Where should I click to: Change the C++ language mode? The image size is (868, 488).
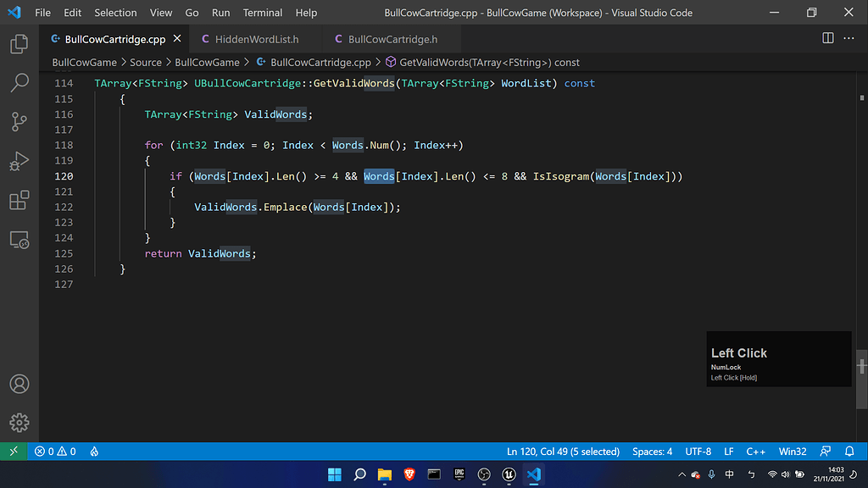pyautogui.click(x=755, y=452)
